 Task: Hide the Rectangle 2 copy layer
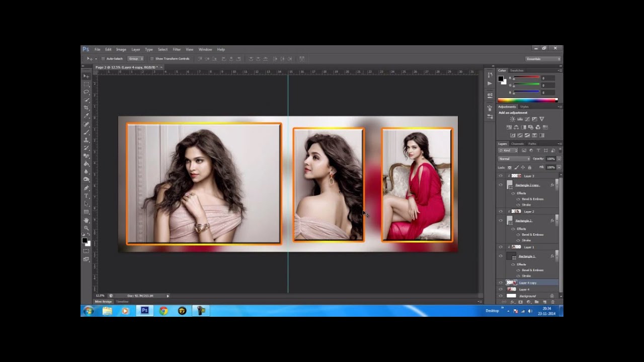[501, 185]
